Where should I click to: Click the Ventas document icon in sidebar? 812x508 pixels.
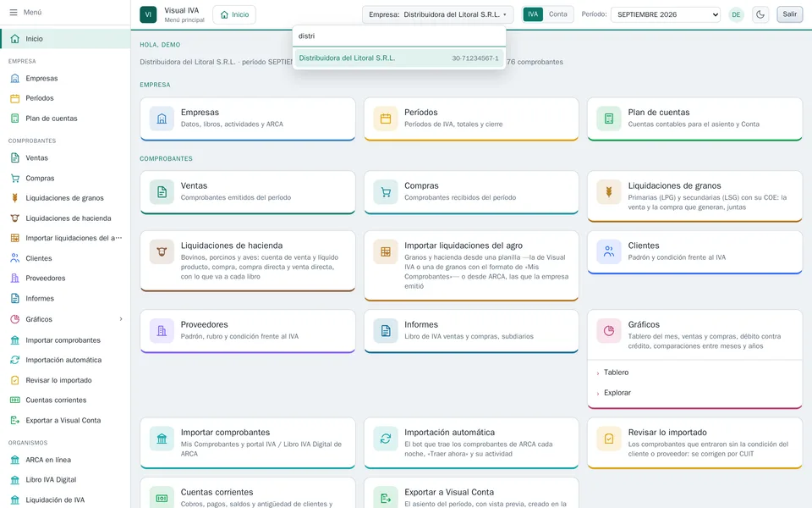point(15,157)
